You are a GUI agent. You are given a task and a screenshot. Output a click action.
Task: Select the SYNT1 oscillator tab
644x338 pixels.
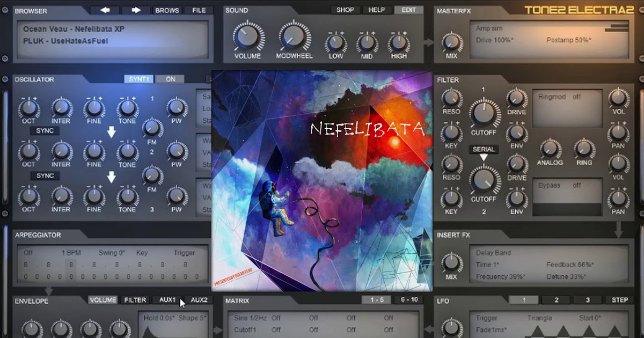tap(139, 79)
